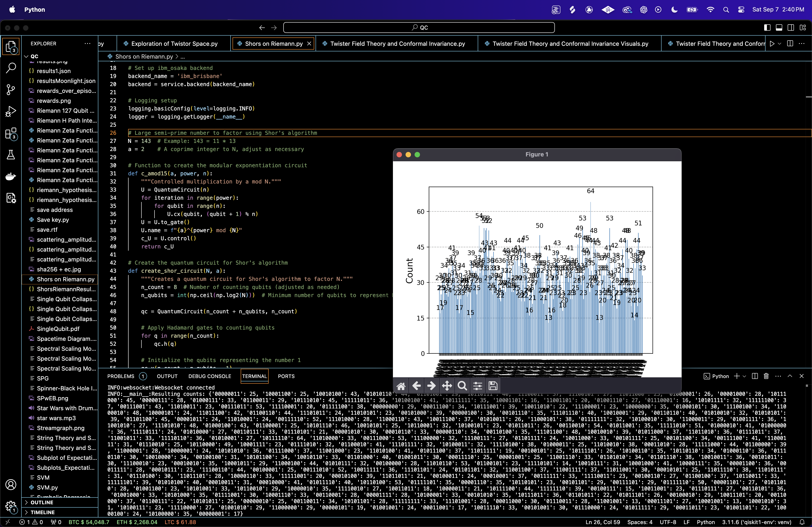
Task: Switch to Twister Field Theory Visuals.py tab
Action: (570, 44)
